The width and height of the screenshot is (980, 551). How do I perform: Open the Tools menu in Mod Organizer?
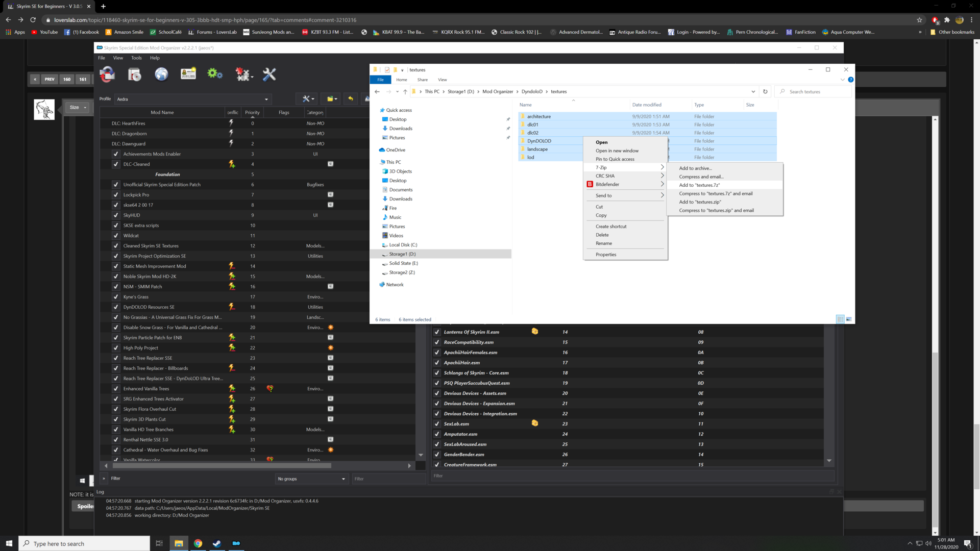coord(136,58)
